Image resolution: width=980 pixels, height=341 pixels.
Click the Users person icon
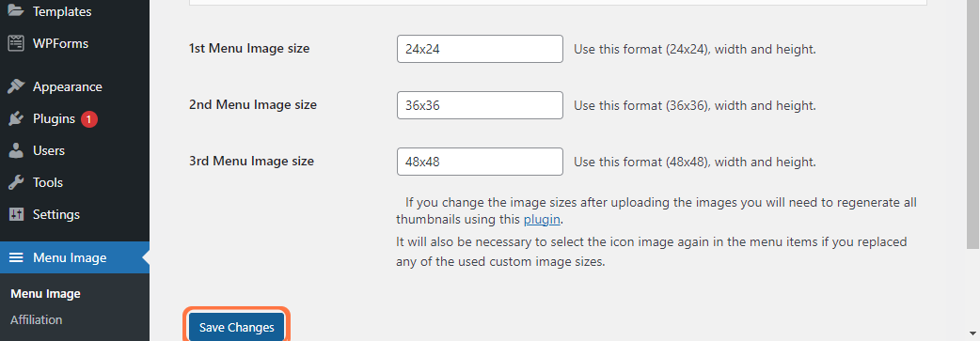(x=16, y=150)
